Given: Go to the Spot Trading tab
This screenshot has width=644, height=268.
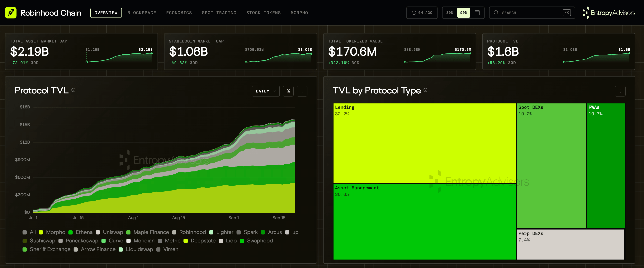Looking at the screenshot, I should 219,13.
